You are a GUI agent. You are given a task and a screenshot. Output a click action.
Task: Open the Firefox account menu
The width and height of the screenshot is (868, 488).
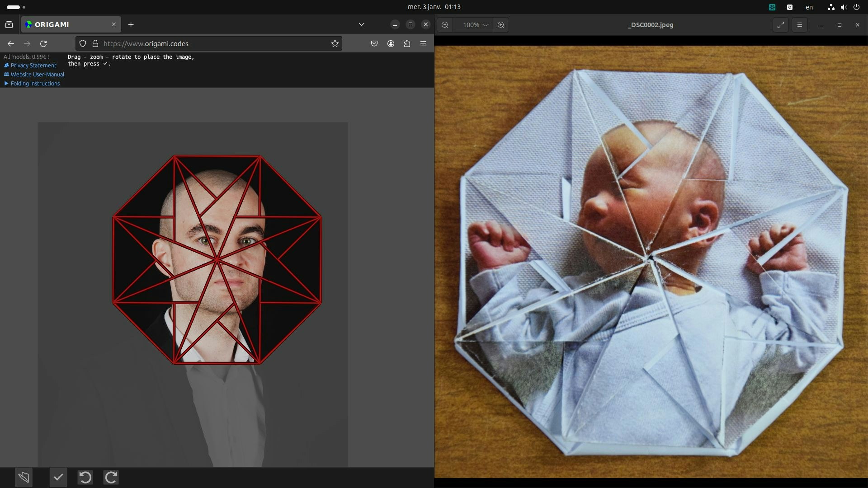tap(391, 43)
